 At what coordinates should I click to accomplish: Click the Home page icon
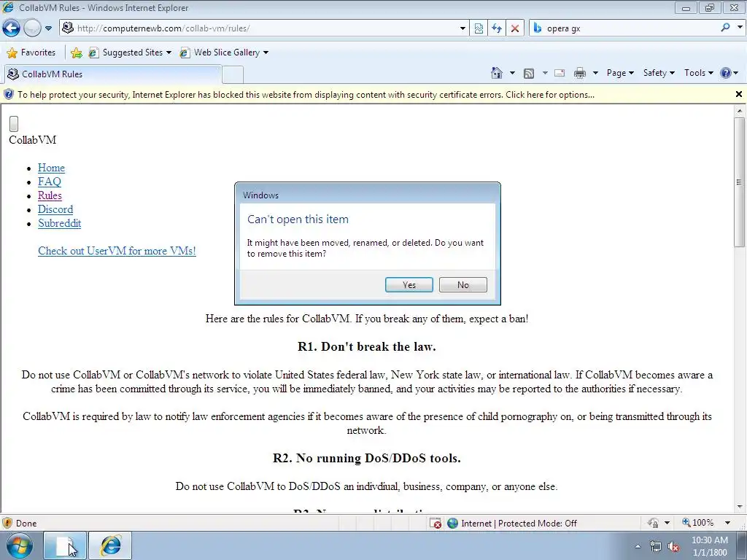tap(496, 73)
